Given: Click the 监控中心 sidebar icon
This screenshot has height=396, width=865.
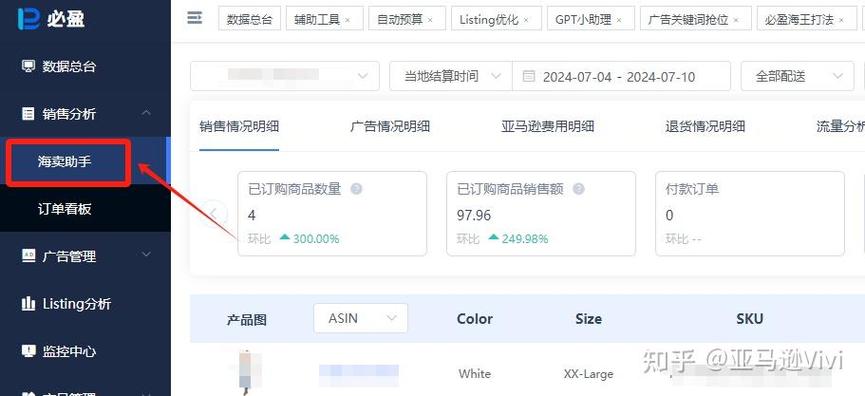Looking at the screenshot, I should click(28, 351).
